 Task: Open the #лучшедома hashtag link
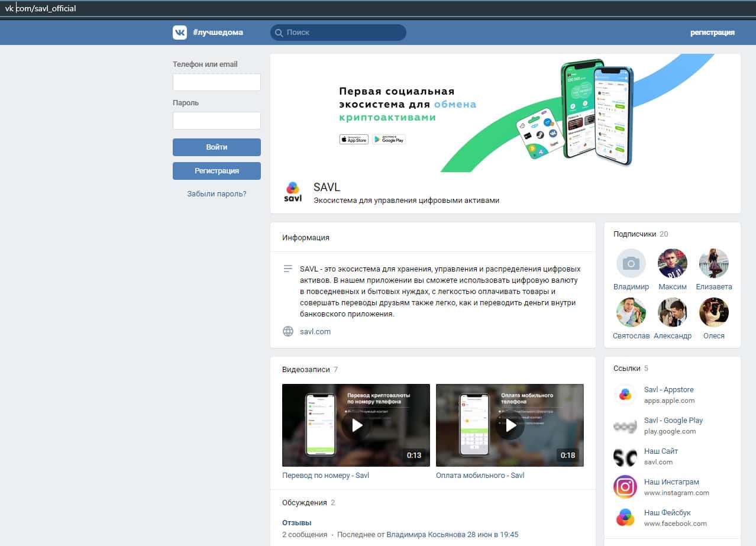coord(218,33)
